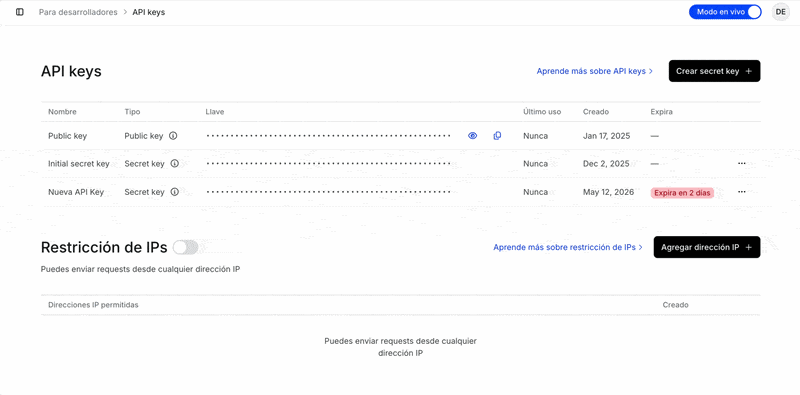
Task: Open Aprende más sobre API keys link
Action: (594, 71)
